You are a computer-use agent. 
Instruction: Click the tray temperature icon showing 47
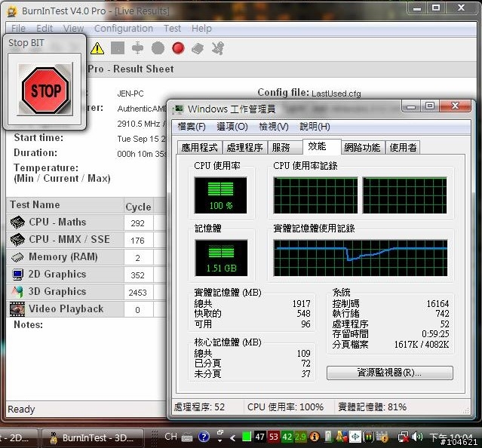pos(259,437)
